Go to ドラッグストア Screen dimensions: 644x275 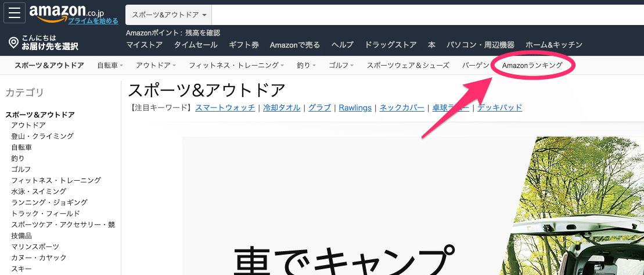391,45
